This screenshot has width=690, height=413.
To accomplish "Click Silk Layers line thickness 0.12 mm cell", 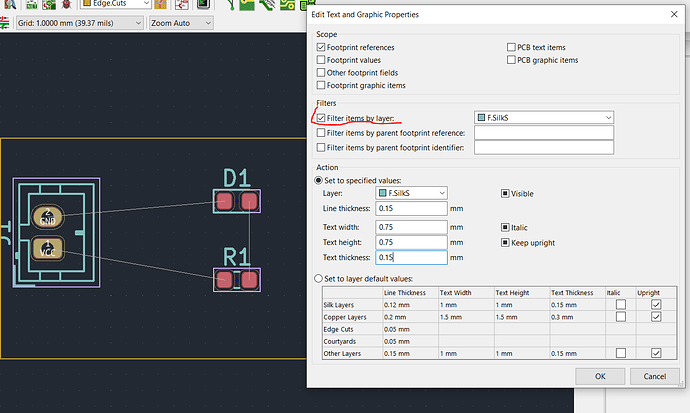I will [x=411, y=305].
